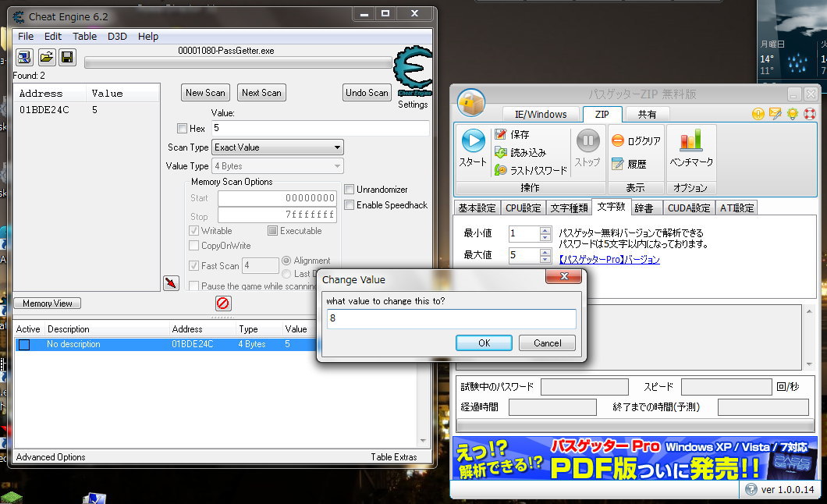
Task: Toggle the Fast Scan checkbox
Action: pos(193,266)
